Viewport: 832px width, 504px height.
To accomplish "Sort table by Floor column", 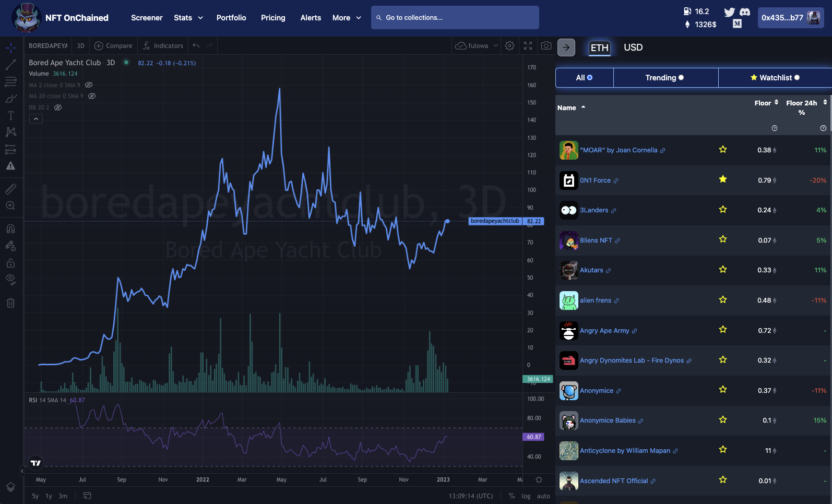I will pyautogui.click(x=766, y=103).
